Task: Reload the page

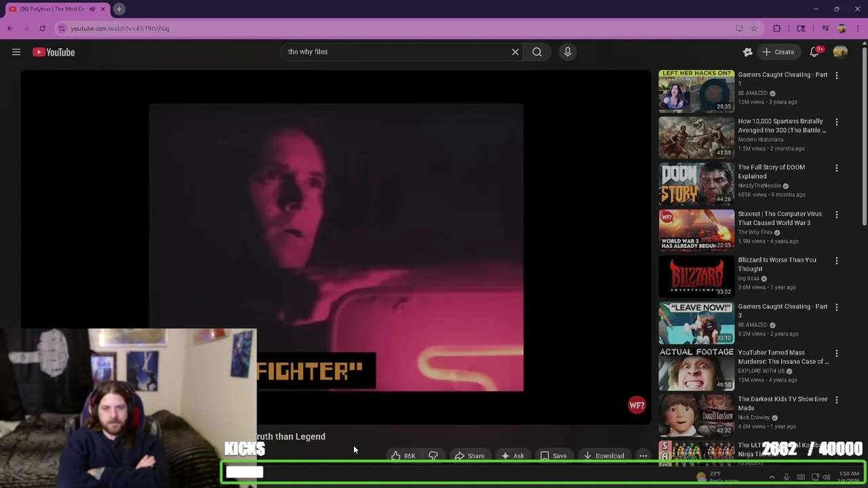Action: click(x=42, y=28)
